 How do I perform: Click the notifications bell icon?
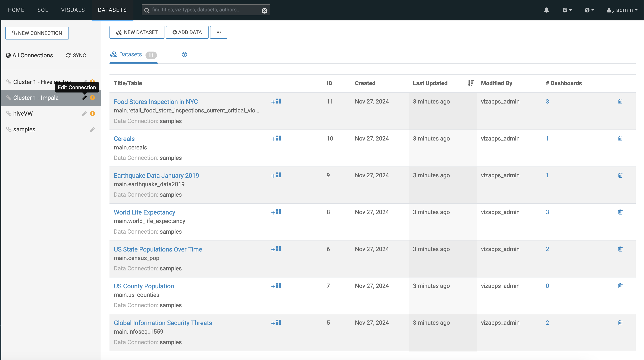point(547,10)
